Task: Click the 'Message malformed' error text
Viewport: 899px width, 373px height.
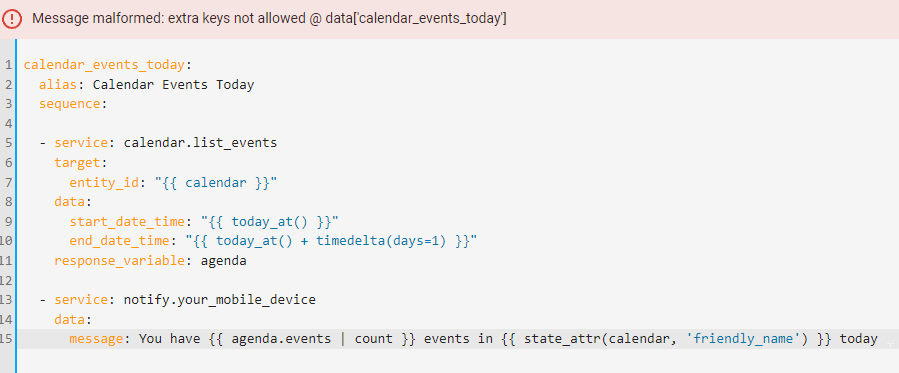Action: click(x=269, y=18)
